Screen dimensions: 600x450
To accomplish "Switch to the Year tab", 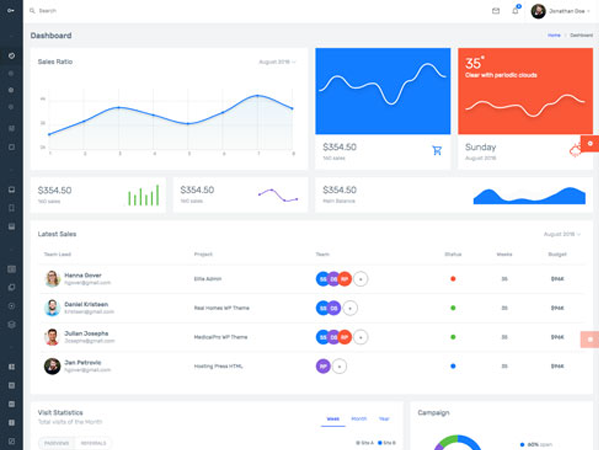I will tap(384, 419).
